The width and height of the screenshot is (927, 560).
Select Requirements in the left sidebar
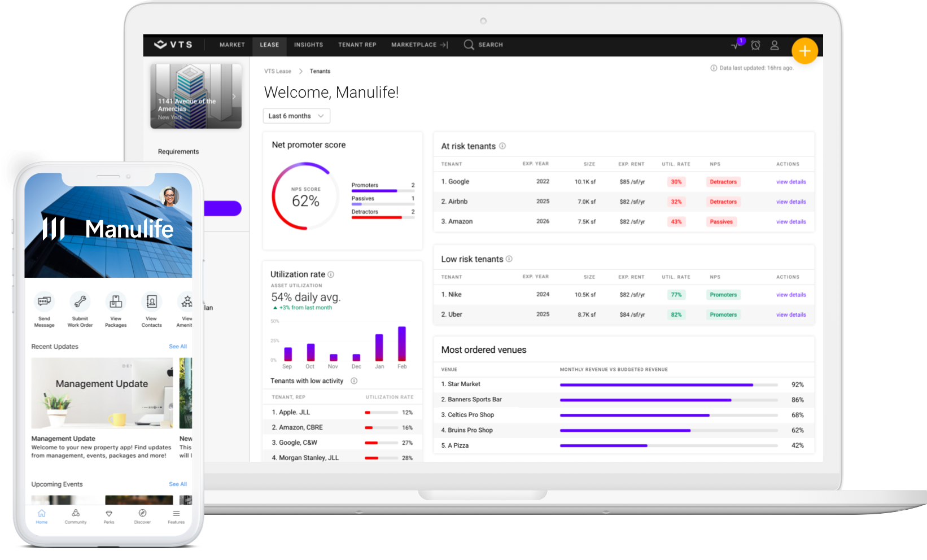click(x=178, y=151)
